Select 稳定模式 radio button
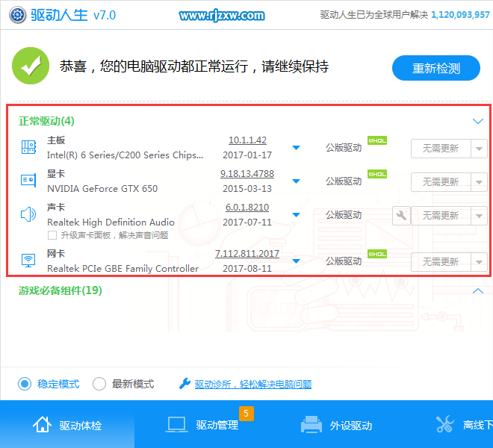The height and width of the screenshot is (448, 493). (25, 384)
